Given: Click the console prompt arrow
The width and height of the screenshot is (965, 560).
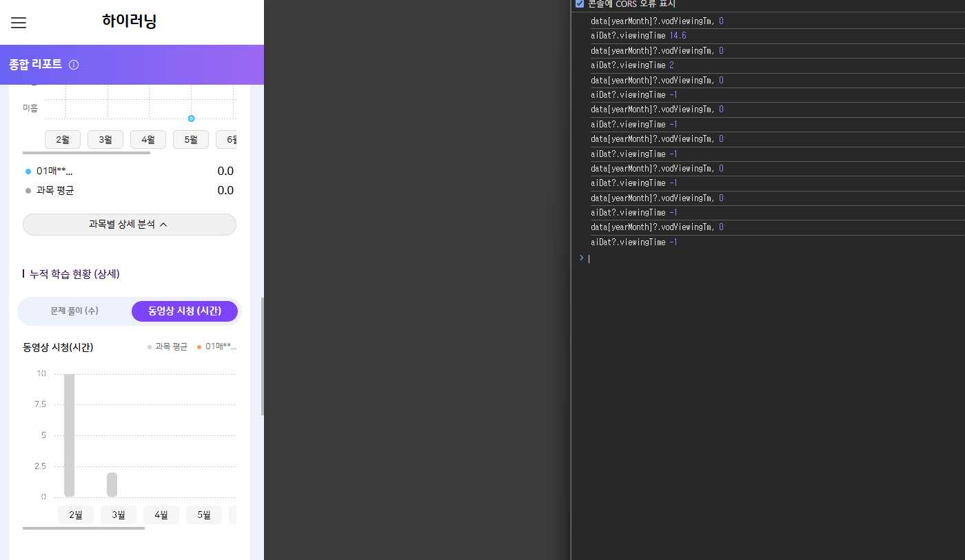Looking at the screenshot, I should click(x=581, y=258).
